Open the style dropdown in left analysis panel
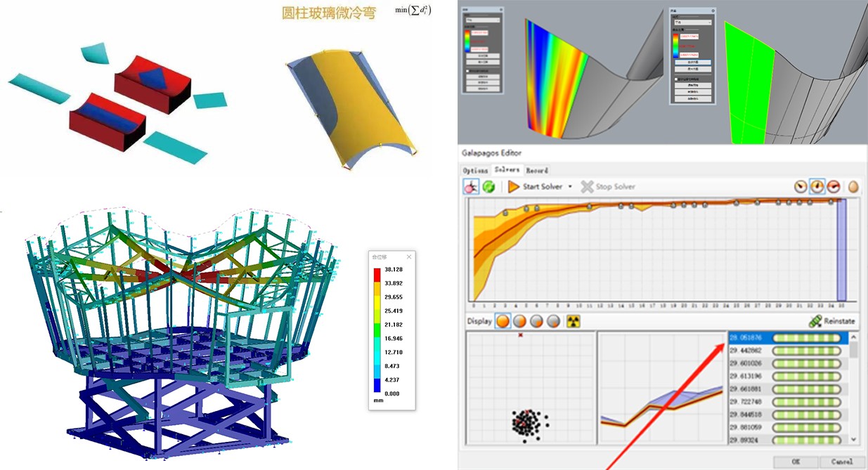868x470 pixels. tap(481, 20)
